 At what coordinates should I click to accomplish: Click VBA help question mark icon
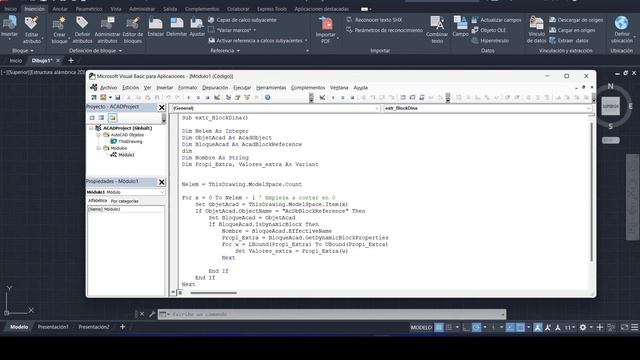(x=268, y=98)
